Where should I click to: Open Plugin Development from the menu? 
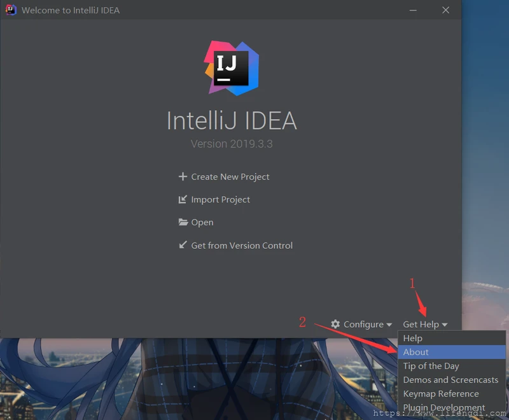443,407
